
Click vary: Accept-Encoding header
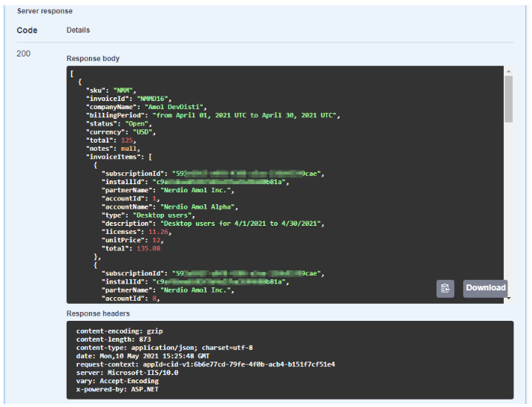click(x=117, y=381)
